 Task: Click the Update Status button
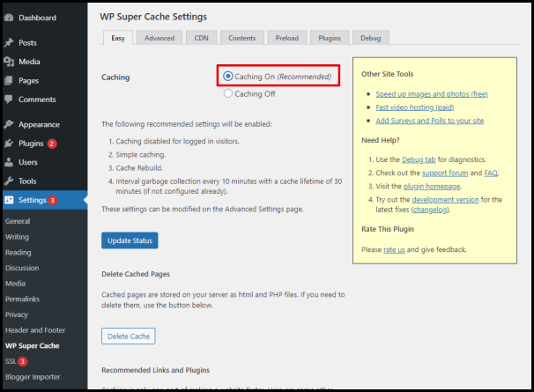click(130, 240)
